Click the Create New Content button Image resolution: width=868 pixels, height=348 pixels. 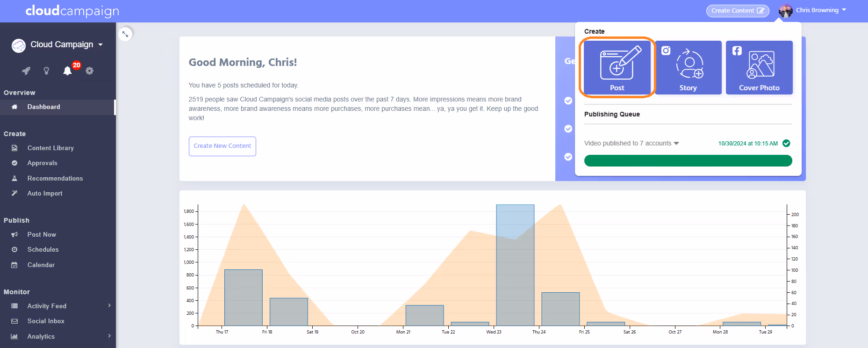tap(222, 146)
